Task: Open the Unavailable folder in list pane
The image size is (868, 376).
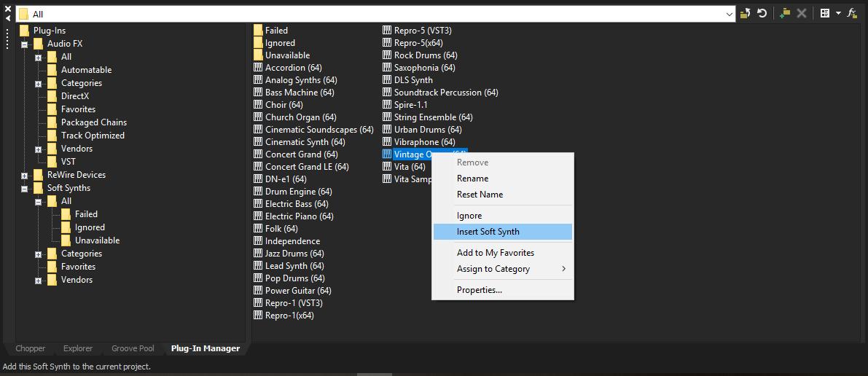Action: 282,55
